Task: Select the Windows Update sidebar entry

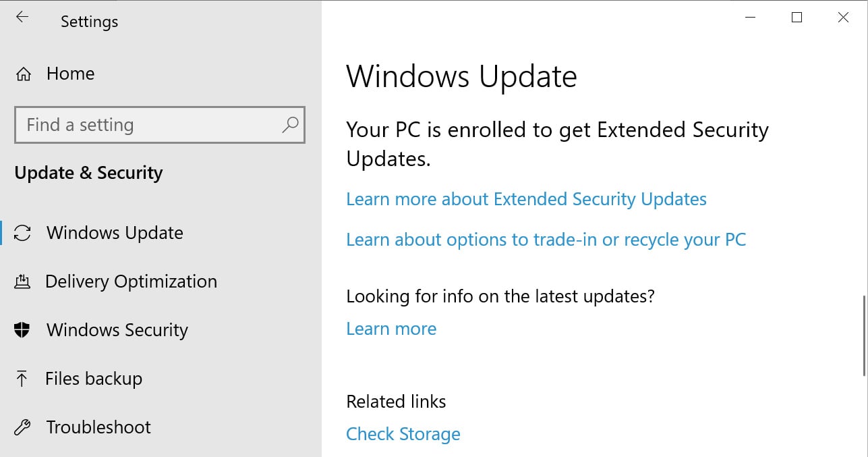Action: 115,232
